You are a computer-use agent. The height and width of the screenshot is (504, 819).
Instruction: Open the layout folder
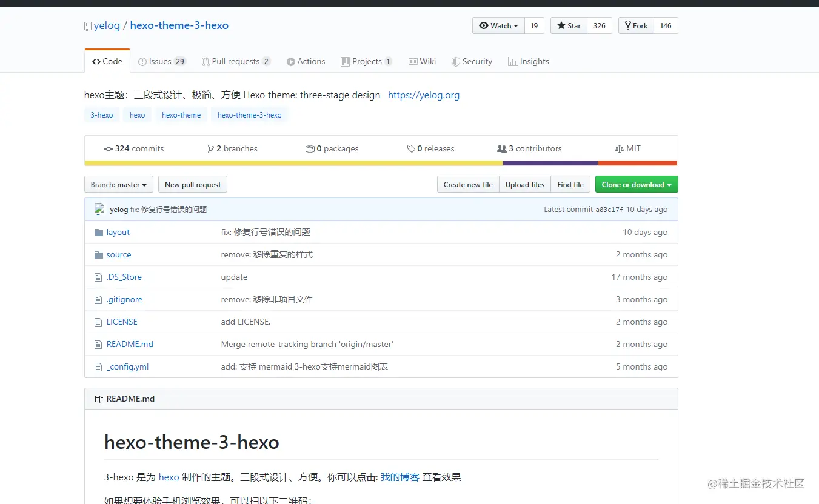(118, 233)
